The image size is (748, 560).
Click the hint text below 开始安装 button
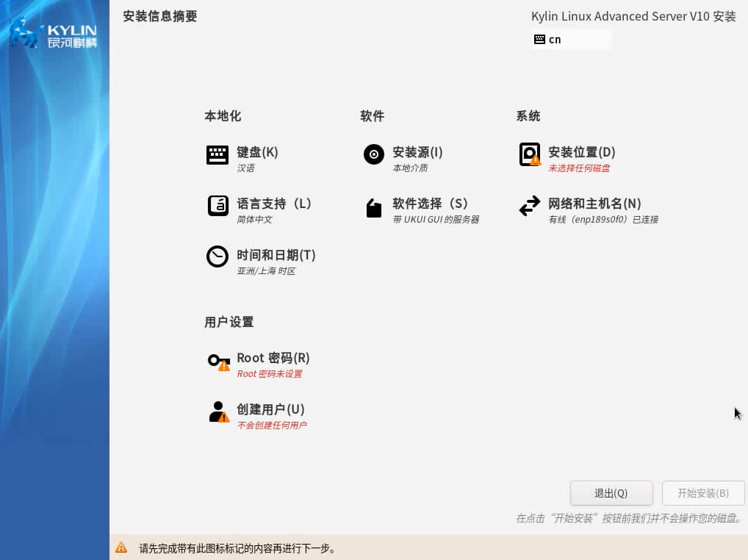click(x=629, y=518)
